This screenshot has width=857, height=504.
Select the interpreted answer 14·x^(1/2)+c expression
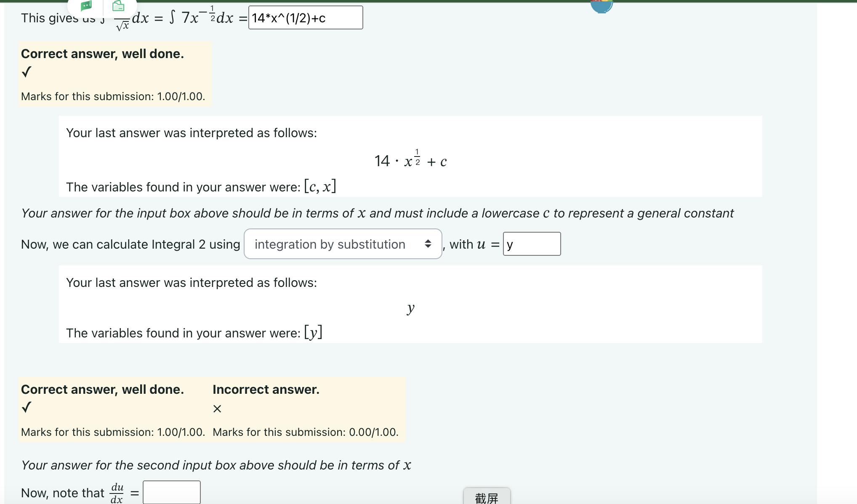[x=410, y=160]
